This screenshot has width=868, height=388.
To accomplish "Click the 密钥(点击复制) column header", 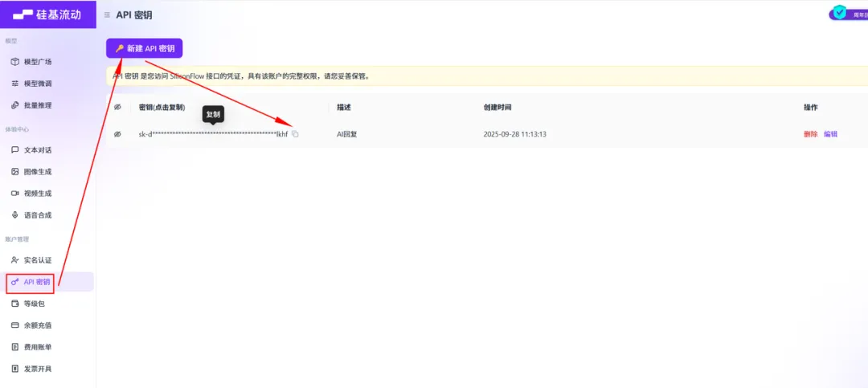I will [x=162, y=108].
